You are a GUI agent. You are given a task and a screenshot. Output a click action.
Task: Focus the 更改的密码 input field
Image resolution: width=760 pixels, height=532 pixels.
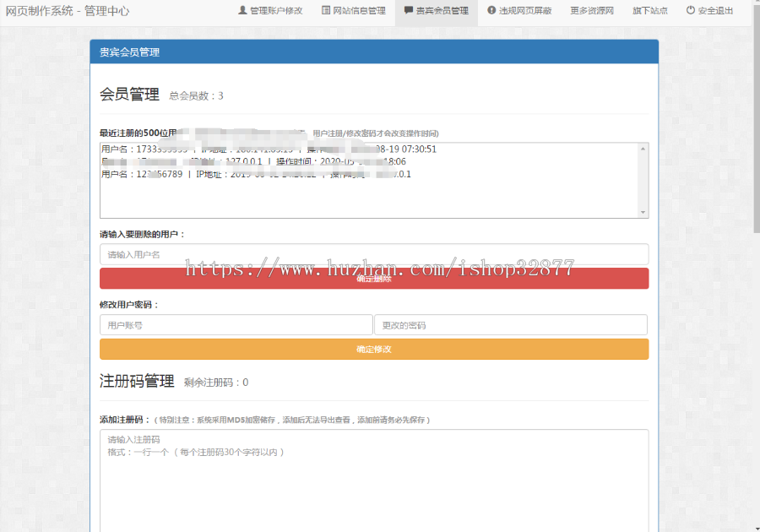click(511, 325)
